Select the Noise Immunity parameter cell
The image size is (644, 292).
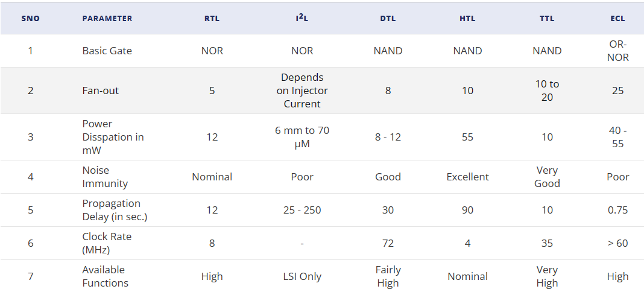coord(105,177)
